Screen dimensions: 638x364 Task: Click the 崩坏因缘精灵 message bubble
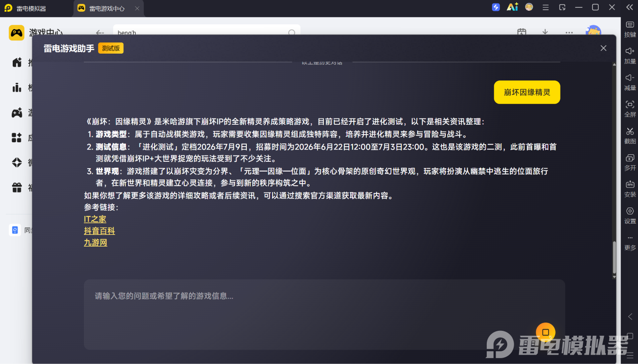click(x=527, y=92)
